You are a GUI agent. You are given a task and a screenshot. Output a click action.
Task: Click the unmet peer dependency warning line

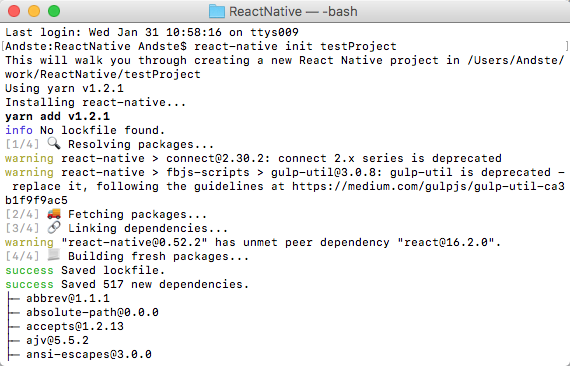[x=253, y=242]
